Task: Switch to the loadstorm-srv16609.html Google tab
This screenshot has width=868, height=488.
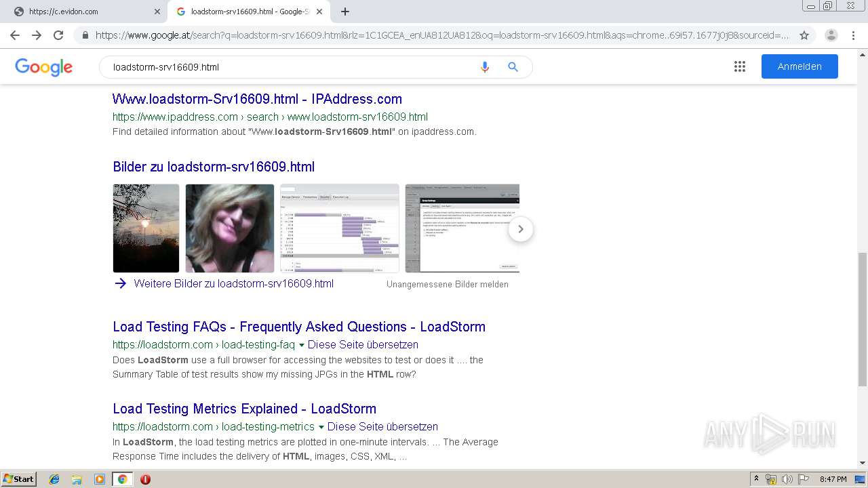Action: [x=248, y=12]
